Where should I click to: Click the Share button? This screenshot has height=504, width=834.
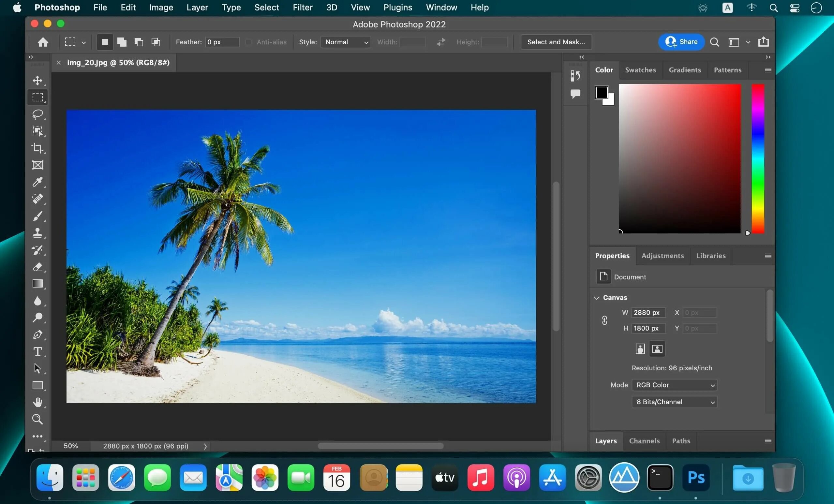(681, 42)
